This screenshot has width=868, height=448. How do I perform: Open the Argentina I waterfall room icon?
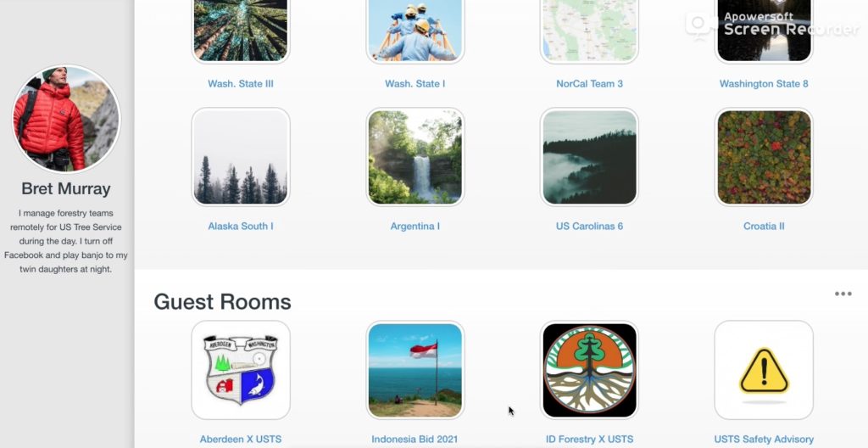(x=415, y=157)
